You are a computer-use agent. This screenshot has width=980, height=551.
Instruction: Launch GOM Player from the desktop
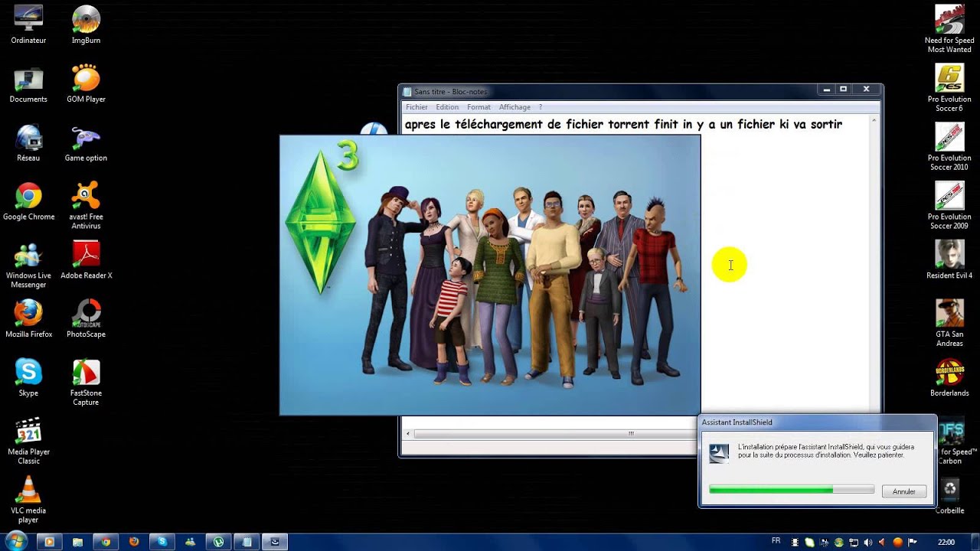coord(86,84)
